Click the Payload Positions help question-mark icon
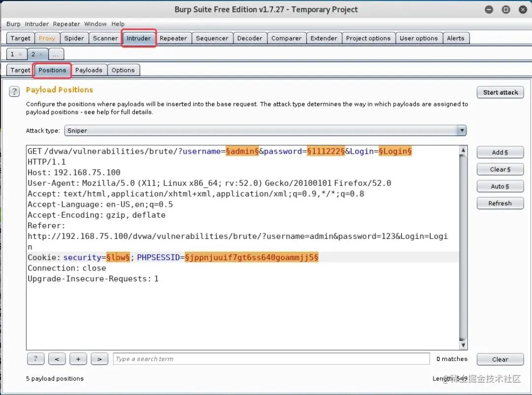The image size is (532, 395). tap(14, 91)
